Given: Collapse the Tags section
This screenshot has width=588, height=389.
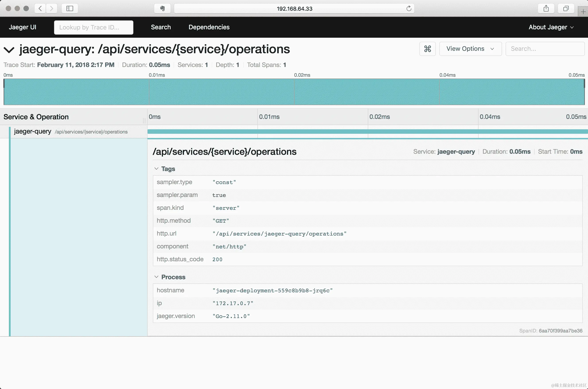Looking at the screenshot, I should (x=156, y=169).
